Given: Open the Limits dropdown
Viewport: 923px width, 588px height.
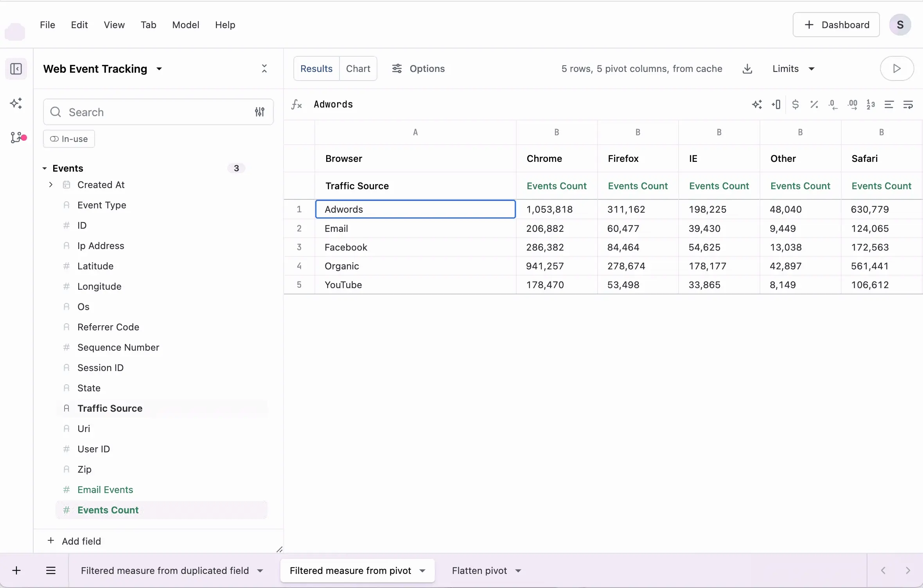Looking at the screenshot, I should pyautogui.click(x=794, y=69).
